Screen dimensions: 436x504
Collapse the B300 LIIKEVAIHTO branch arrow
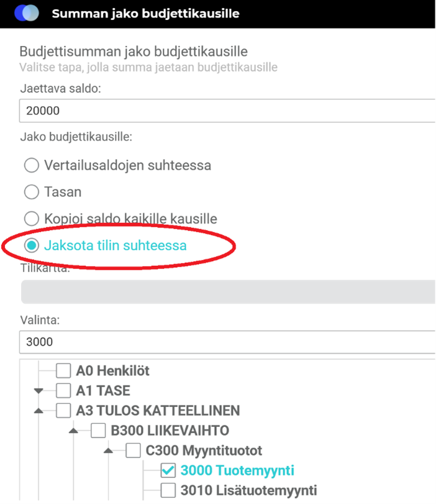(74, 431)
